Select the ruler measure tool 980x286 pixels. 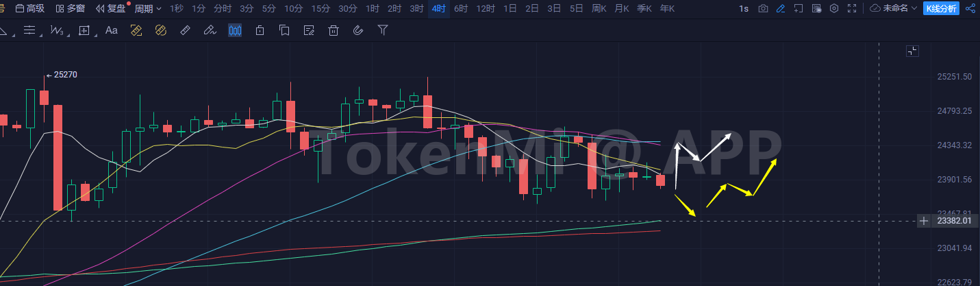pos(185,30)
